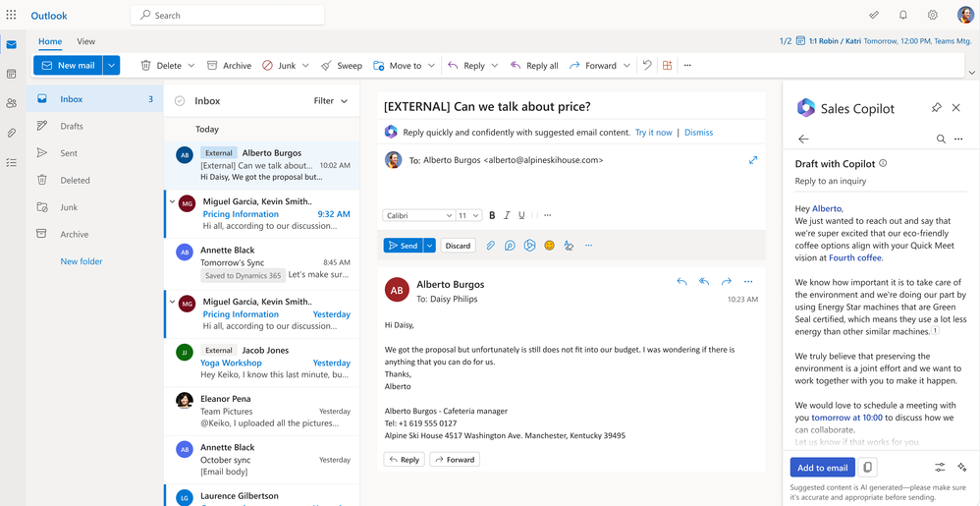Click the Sweep button in ribbon

click(x=342, y=65)
